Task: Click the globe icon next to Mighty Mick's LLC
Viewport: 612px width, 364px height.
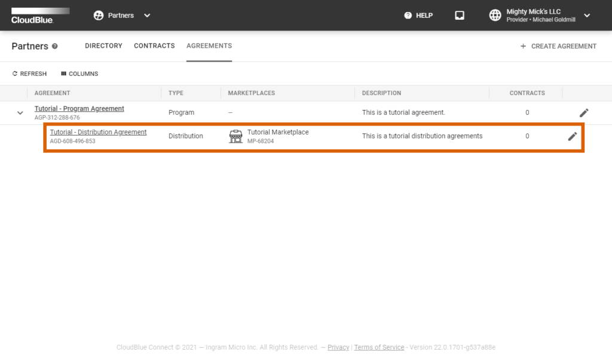Action: coord(496,15)
